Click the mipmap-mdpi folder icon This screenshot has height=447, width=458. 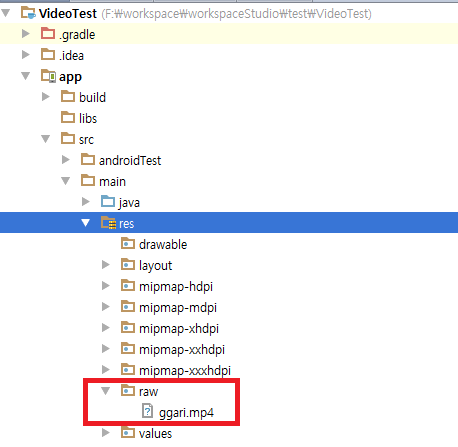pos(128,306)
